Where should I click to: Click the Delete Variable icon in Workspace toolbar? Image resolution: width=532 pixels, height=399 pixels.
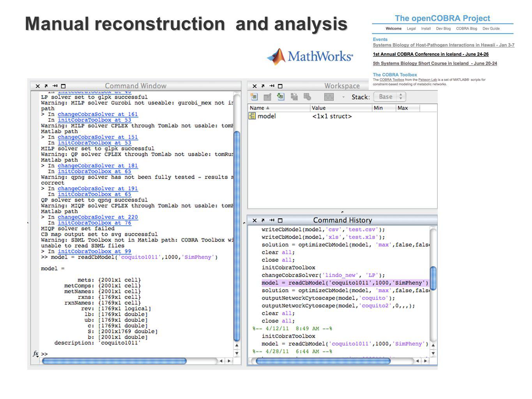click(x=308, y=97)
